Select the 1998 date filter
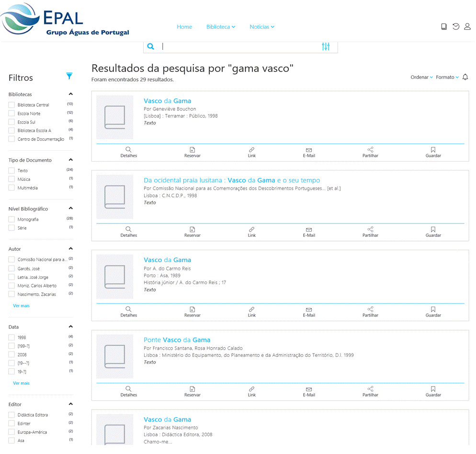The image size is (476, 454). click(11, 338)
